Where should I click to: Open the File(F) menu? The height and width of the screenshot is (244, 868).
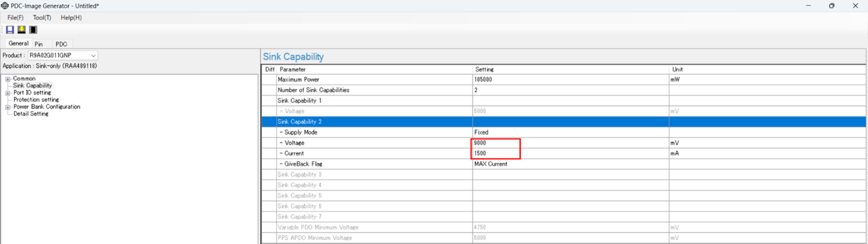click(x=15, y=18)
